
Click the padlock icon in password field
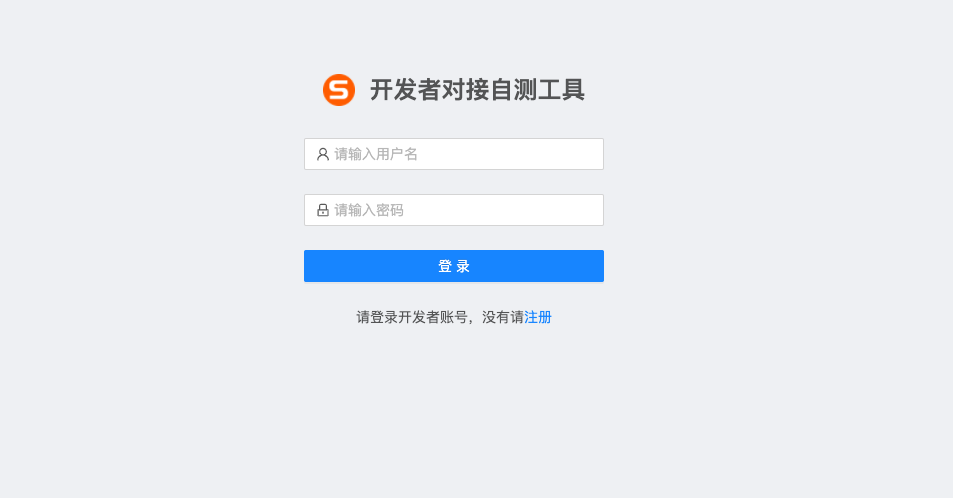[323, 210]
